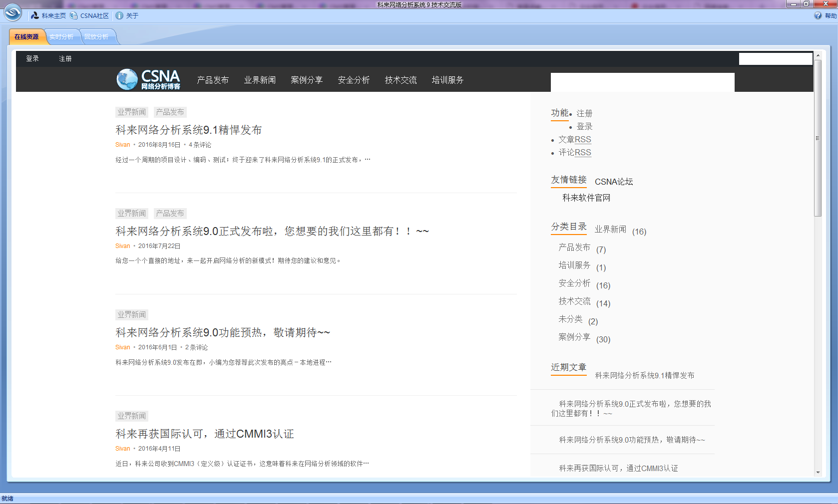Click author Sivan on the 9.0正式发布 article
This screenshot has width=838, height=504.
[123, 246]
